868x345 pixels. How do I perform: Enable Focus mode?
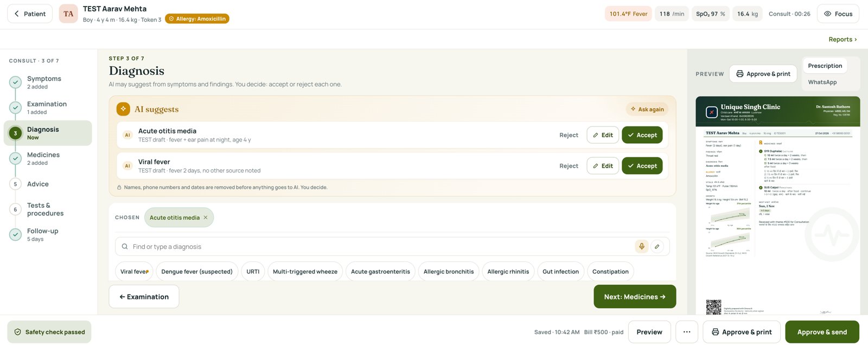pos(838,14)
